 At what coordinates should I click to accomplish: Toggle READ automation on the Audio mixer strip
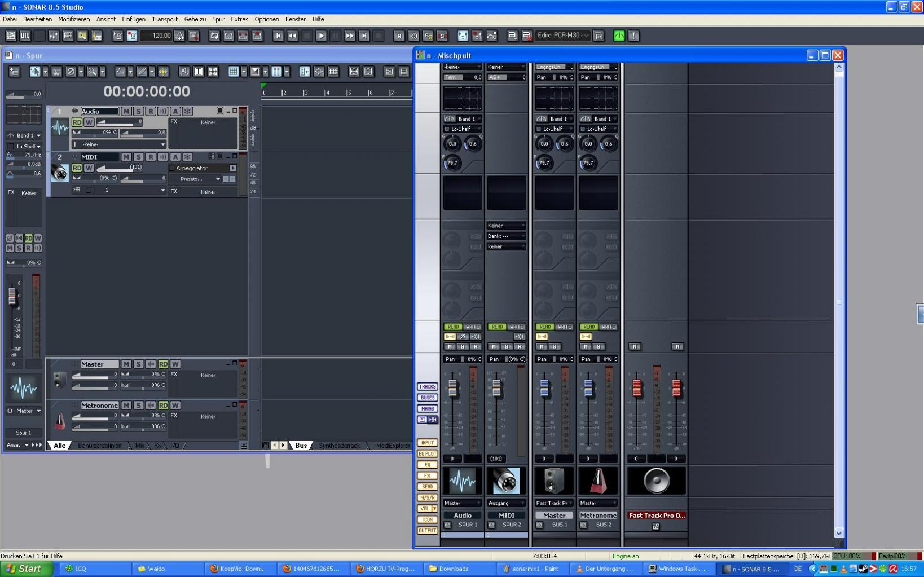coord(453,327)
